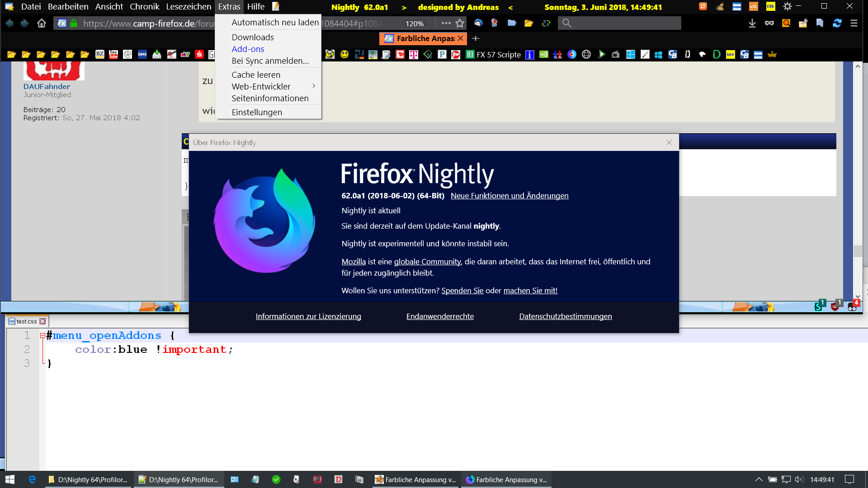Click the eBay bookmark icon
868x488 pixels.
click(185, 55)
